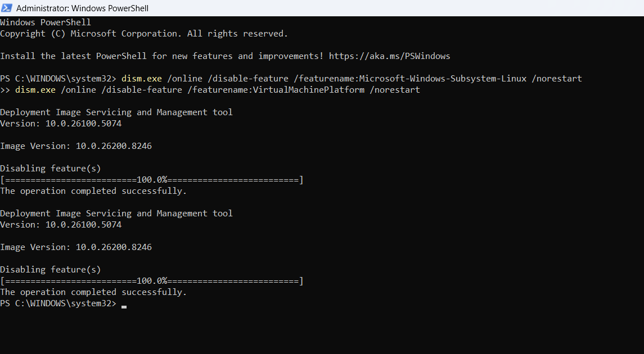Open the https://aka.ms/PSWindows link

(x=389, y=56)
